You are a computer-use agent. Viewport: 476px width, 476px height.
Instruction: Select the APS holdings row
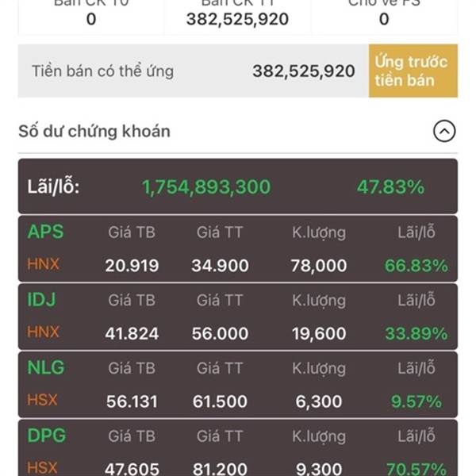click(238, 249)
